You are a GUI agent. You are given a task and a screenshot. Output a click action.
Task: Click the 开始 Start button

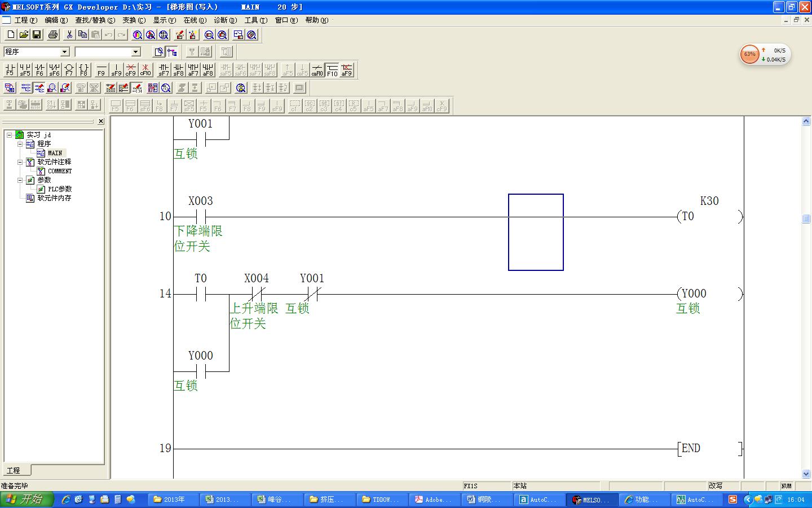[26, 500]
